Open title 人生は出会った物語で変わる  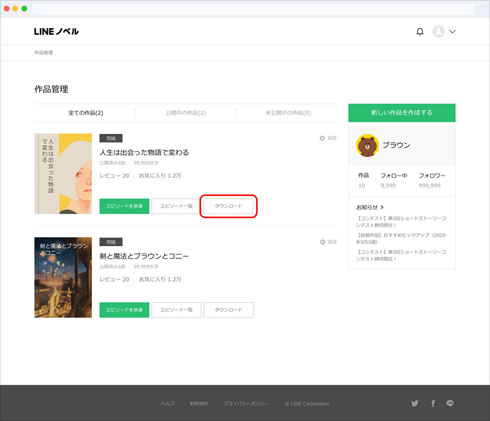click(144, 152)
